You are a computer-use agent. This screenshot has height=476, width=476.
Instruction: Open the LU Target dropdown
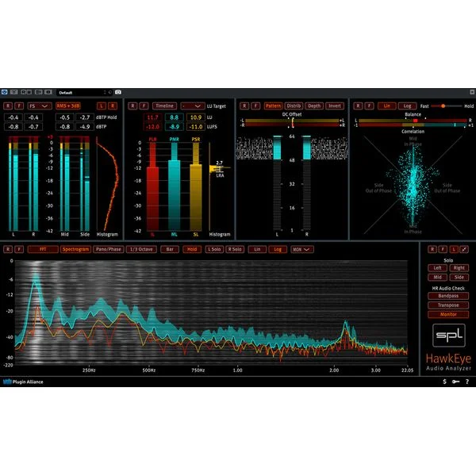[193, 106]
